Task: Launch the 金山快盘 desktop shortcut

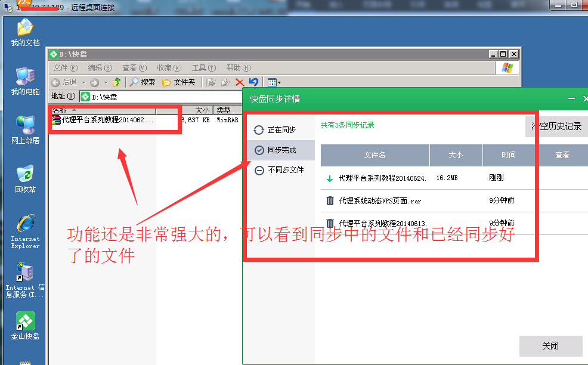Action: click(25, 326)
